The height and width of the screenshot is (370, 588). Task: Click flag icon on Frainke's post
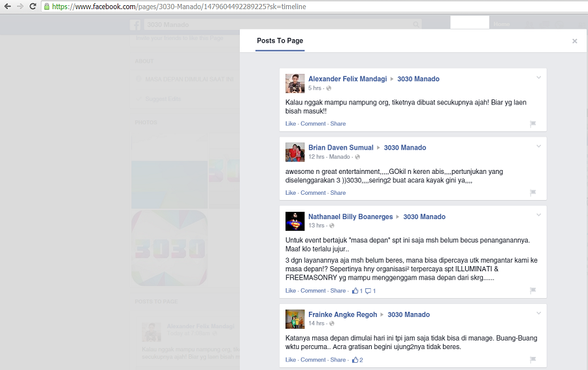click(532, 360)
